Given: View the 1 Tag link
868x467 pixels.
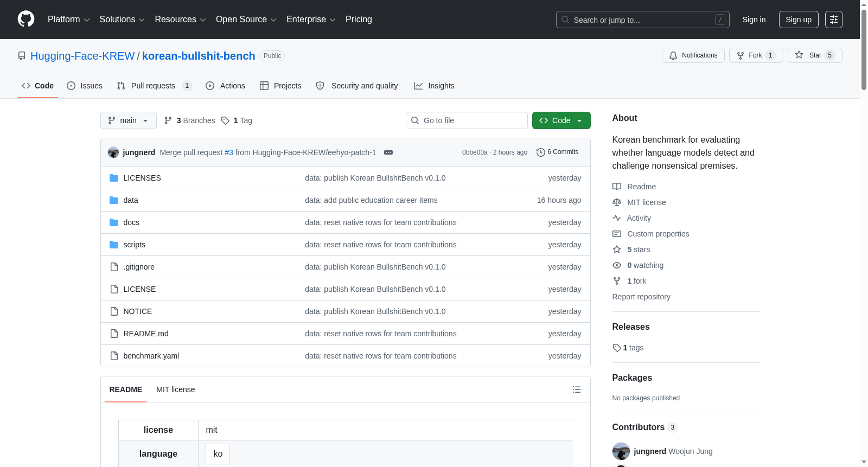Looking at the screenshot, I should (237, 120).
